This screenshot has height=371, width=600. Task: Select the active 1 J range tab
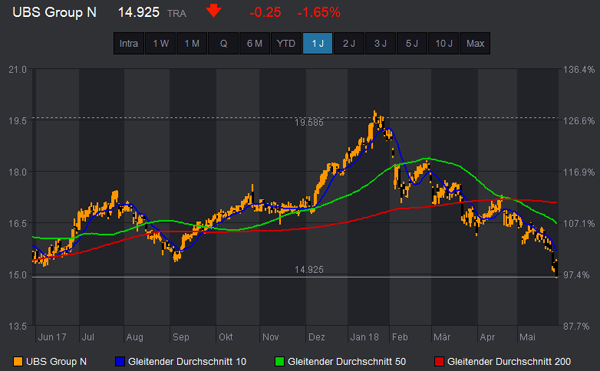[x=318, y=44]
